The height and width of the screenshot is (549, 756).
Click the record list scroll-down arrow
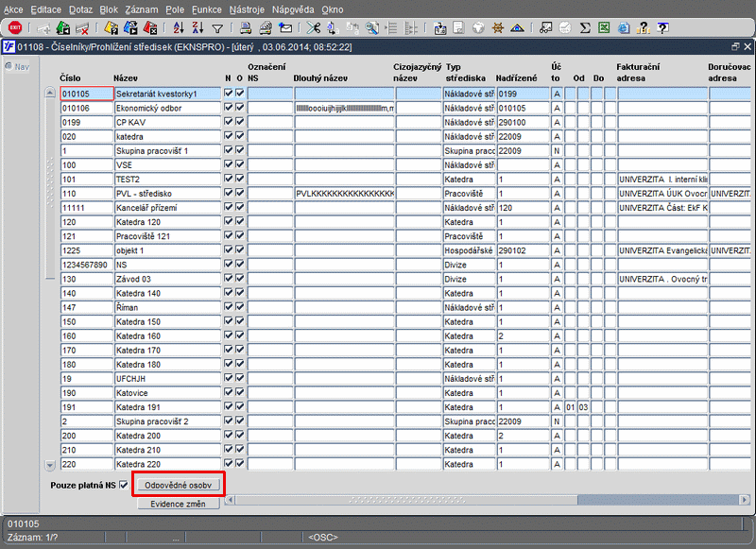point(50,465)
